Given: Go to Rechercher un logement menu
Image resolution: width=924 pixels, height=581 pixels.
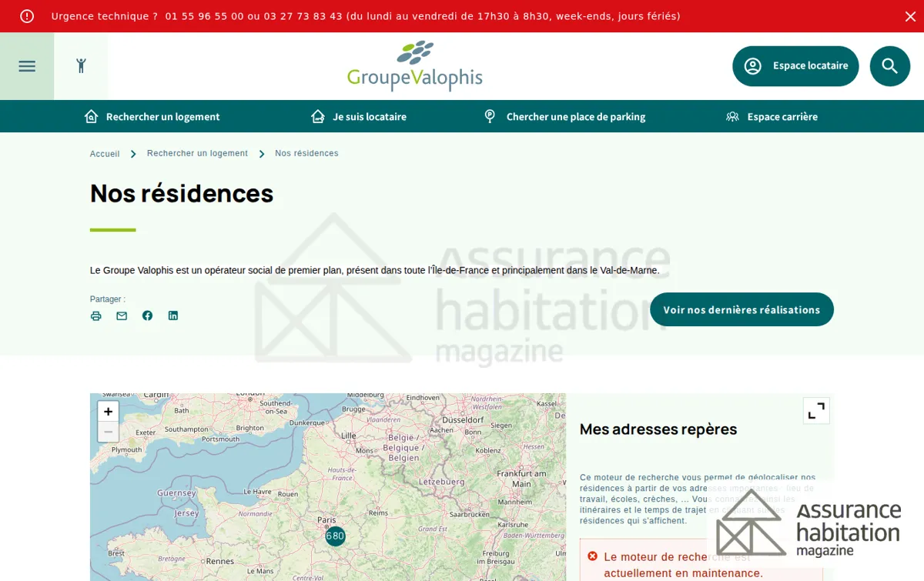Looking at the screenshot, I should [x=152, y=116].
